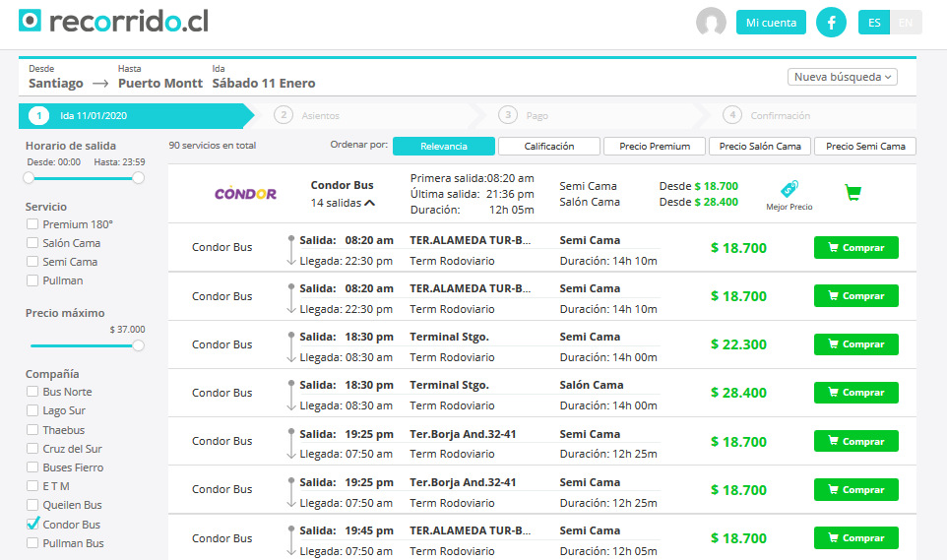Click step 2 Asientos circle icon
The width and height of the screenshot is (947, 560).
tap(284, 115)
